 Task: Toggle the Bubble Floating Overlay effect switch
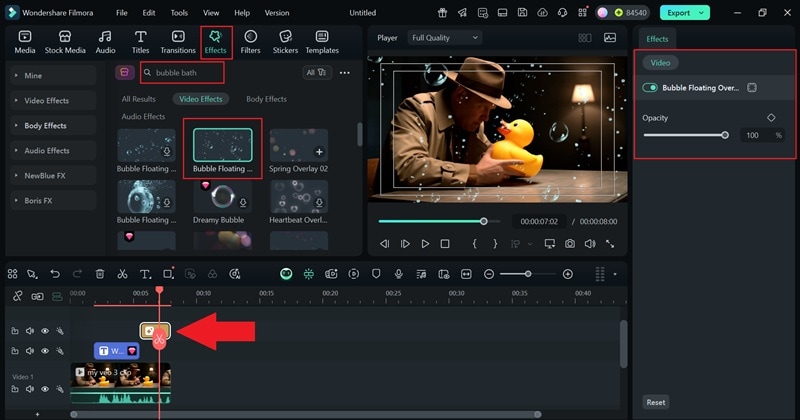650,88
